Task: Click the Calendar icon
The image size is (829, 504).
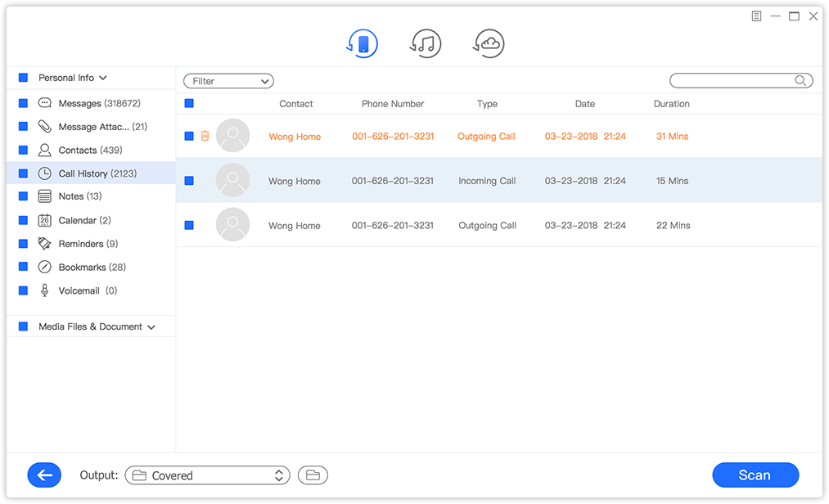Action: coord(45,220)
